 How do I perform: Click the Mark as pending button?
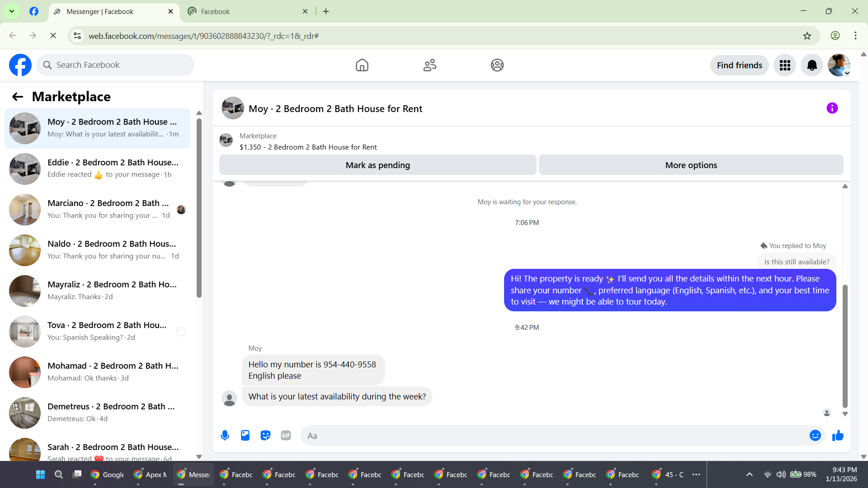[x=377, y=165]
